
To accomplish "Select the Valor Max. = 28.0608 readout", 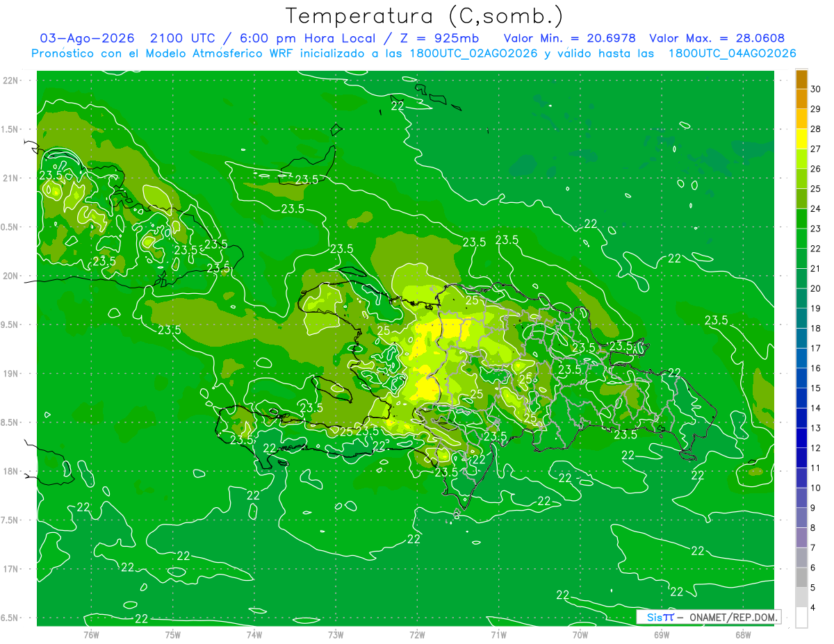I will tap(717, 38).
